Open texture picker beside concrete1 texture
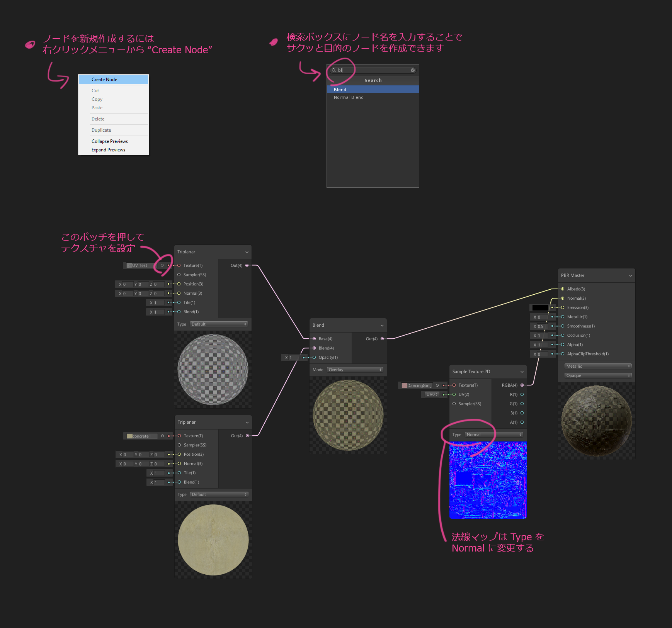 point(162,436)
